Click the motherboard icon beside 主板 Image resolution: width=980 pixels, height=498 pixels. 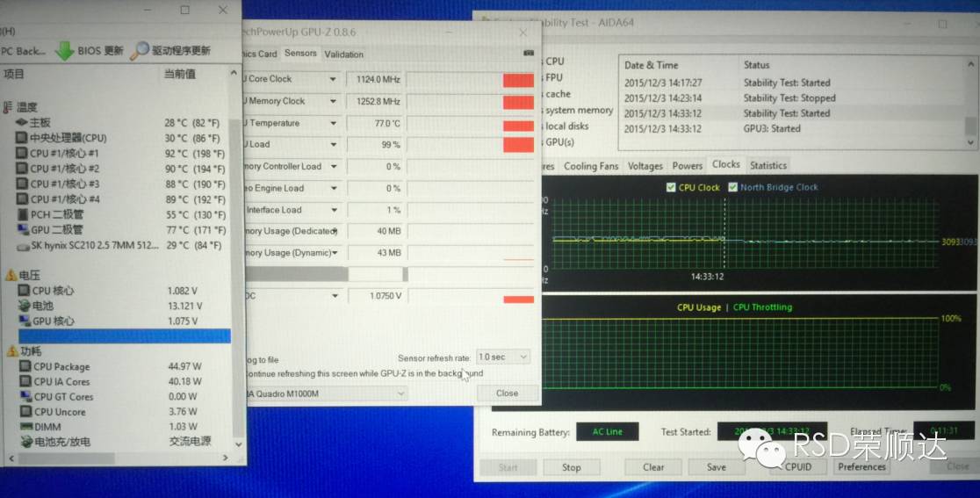click(22, 122)
